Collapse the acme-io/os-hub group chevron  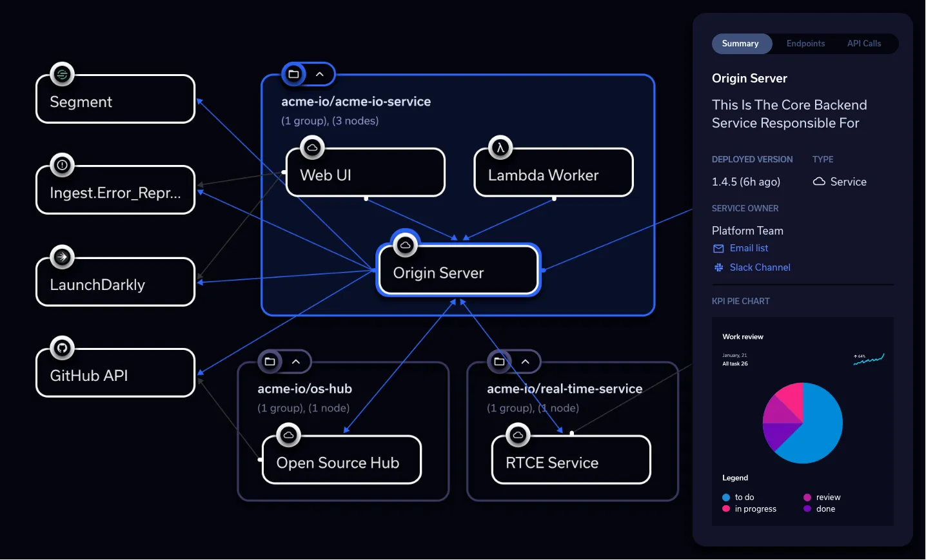click(296, 362)
